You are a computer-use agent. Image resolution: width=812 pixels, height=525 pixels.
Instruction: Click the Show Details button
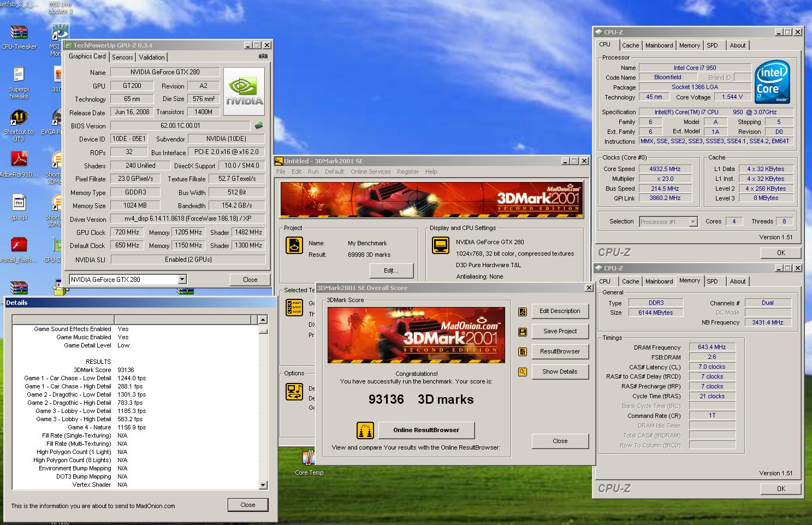560,372
